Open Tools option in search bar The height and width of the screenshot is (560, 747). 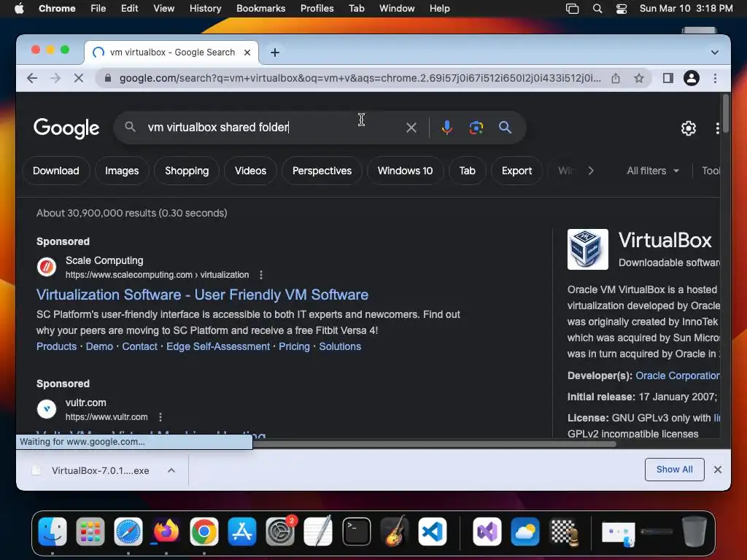[711, 171]
